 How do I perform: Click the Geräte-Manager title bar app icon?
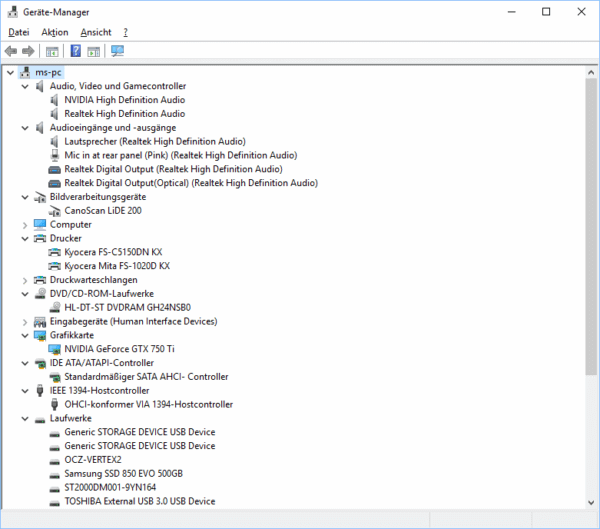pyautogui.click(x=13, y=12)
